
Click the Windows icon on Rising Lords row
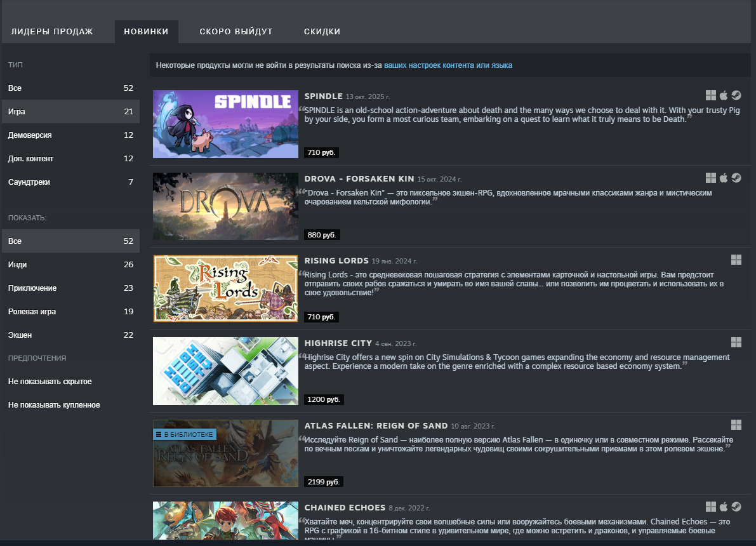[736, 260]
